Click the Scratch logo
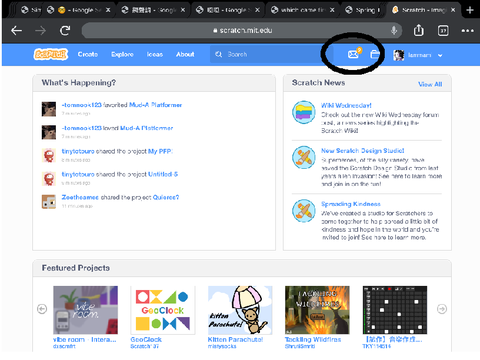Image resolution: width=480 pixels, height=360 pixels. (51, 54)
